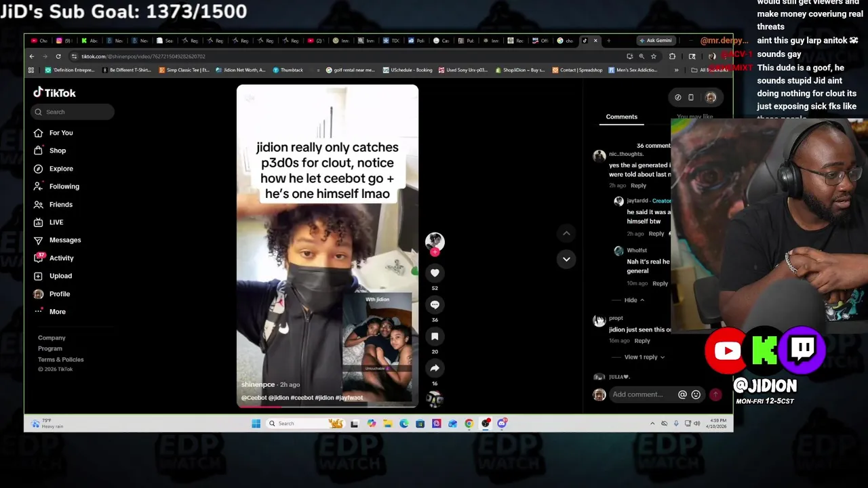Follow the creator via the plus badge
The height and width of the screenshot is (488, 868).
tap(435, 252)
